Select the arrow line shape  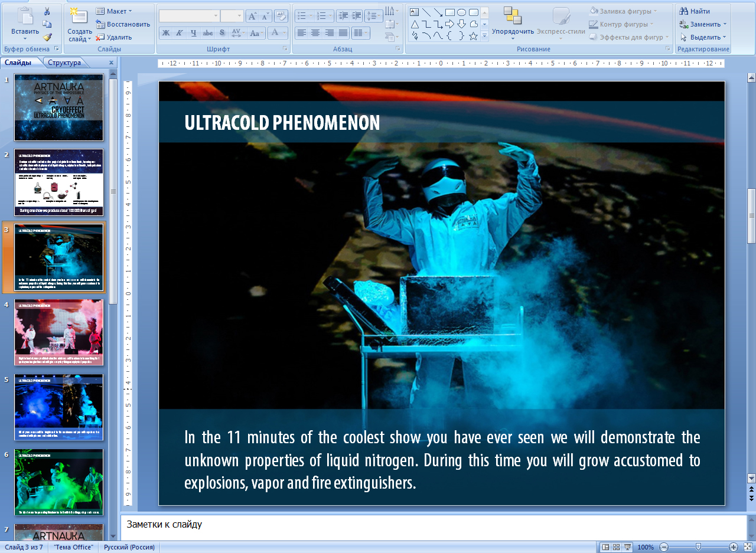tap(438, 12)
